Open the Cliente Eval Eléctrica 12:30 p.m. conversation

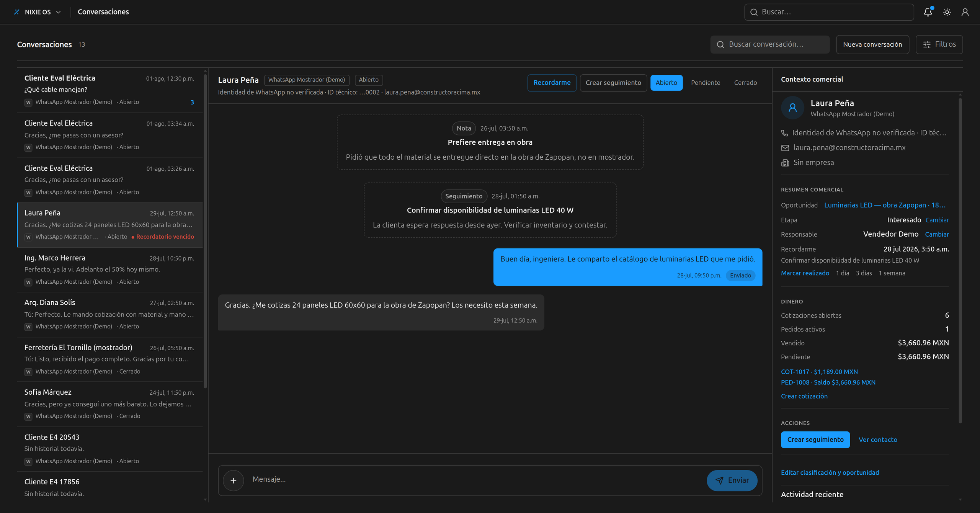click(110, 90)
